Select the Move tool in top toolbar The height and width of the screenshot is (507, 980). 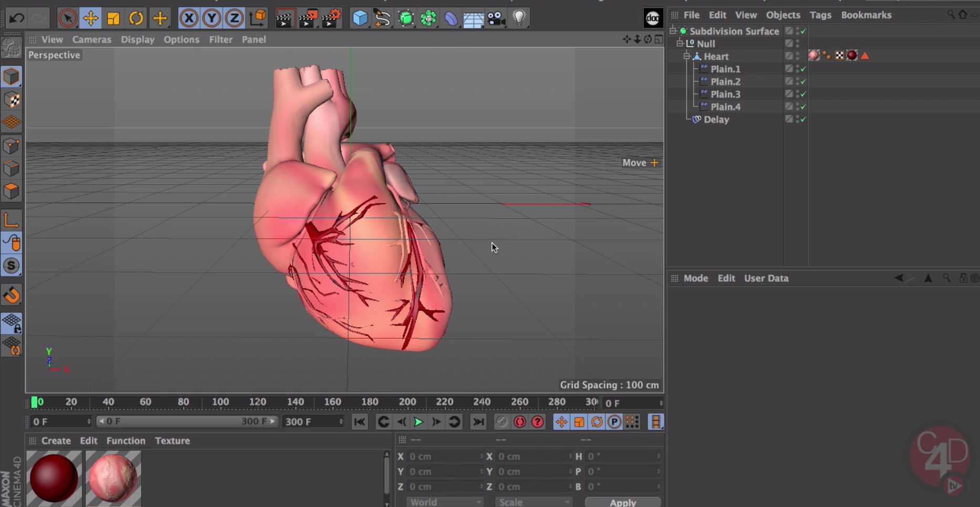point(90,18)
